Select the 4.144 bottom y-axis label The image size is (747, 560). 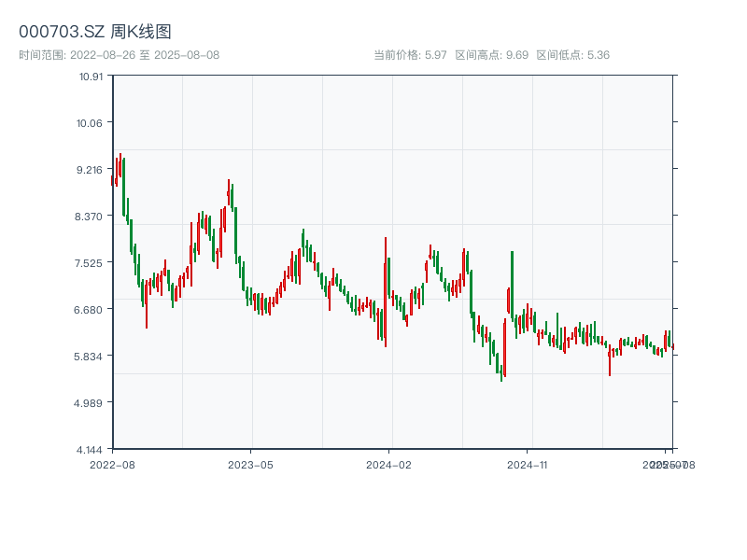pyautogui.click(x=91, y=449)
